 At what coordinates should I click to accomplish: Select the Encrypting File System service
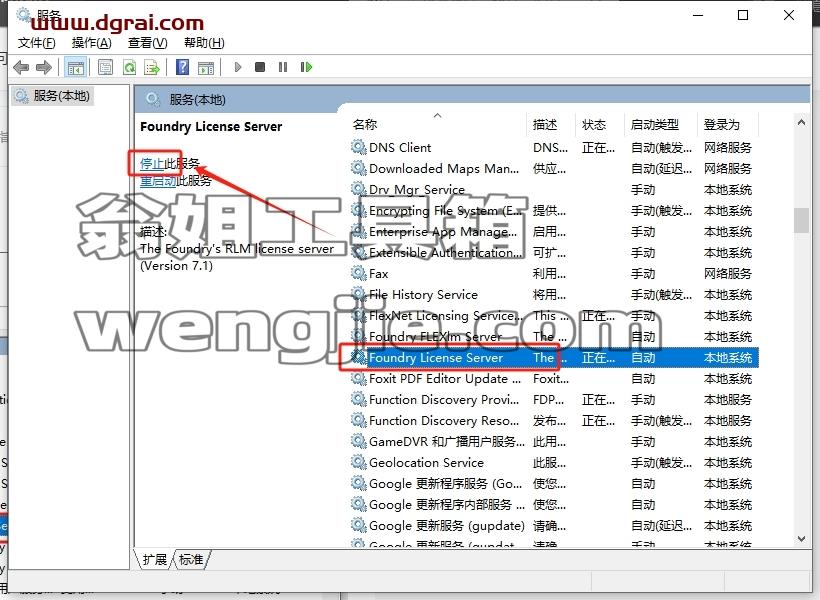(x=554, y=211)
